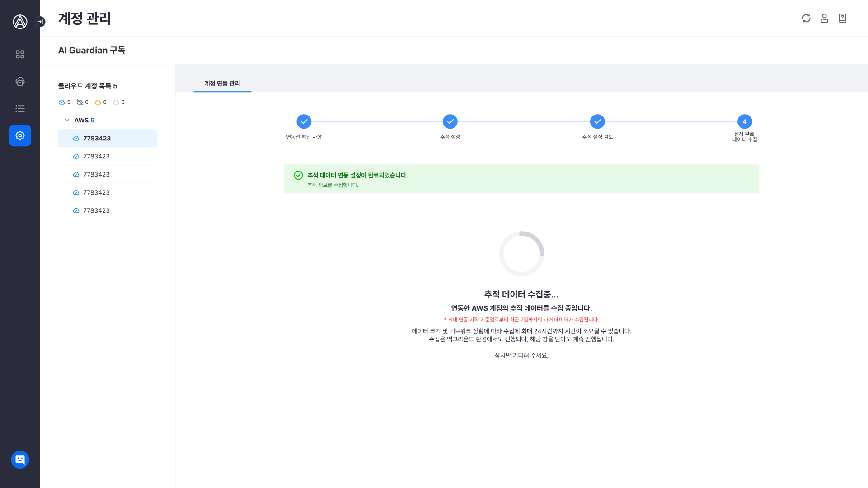Click the red 7일 data collection notice
This screenshot has width=868, height=488.
pos(521,320)
